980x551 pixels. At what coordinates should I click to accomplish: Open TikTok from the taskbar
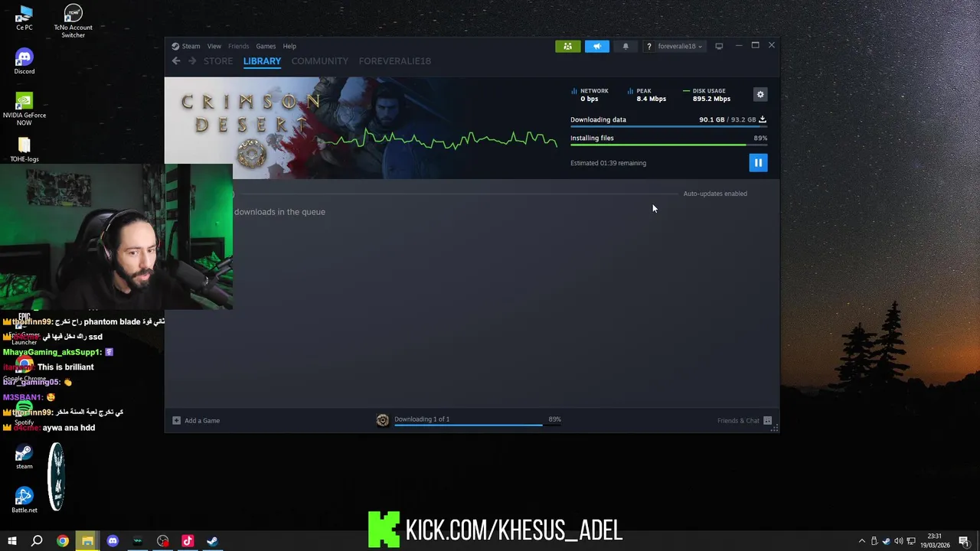pyautogui.click(x=188, y=541)
